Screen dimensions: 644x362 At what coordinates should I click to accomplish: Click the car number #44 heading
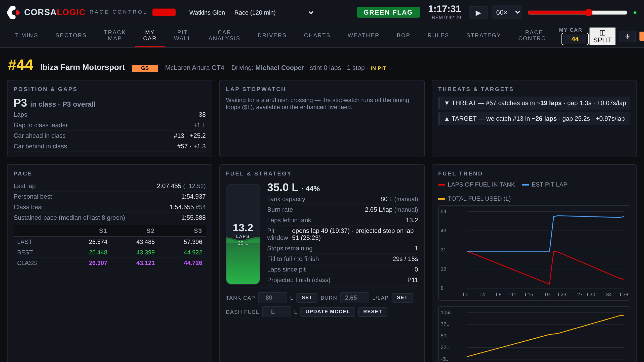click(x=21, y=65)
